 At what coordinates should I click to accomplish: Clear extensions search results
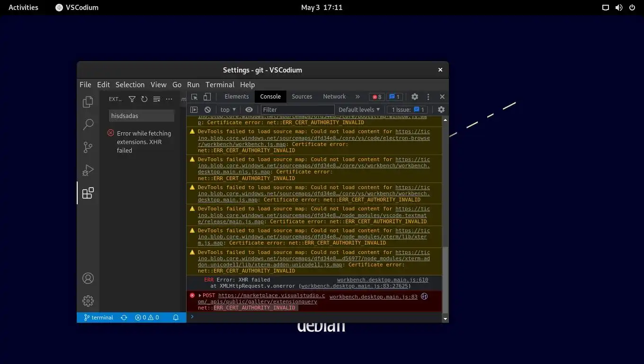tap(157, 99)
